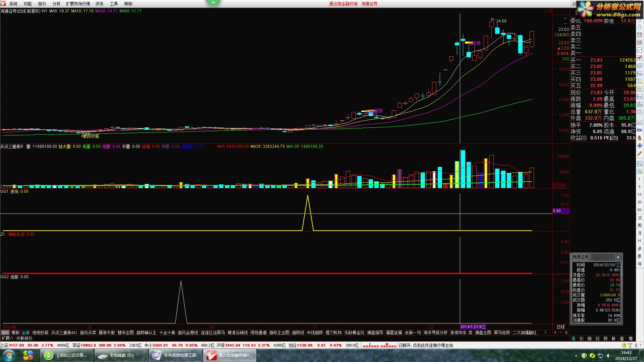Choose the 绝地抄底 indicator tab

41,333
